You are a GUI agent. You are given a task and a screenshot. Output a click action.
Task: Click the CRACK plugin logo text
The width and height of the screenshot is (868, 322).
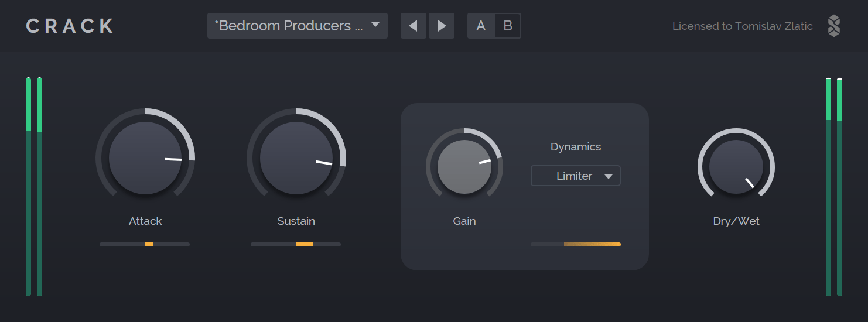[x=70, y=26]
